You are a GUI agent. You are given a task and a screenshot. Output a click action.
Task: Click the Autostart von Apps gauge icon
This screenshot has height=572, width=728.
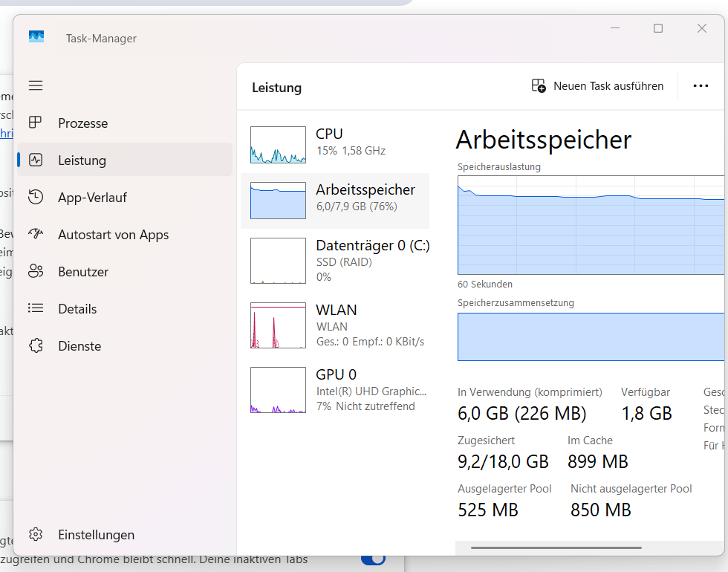click(x=36, y=233)
